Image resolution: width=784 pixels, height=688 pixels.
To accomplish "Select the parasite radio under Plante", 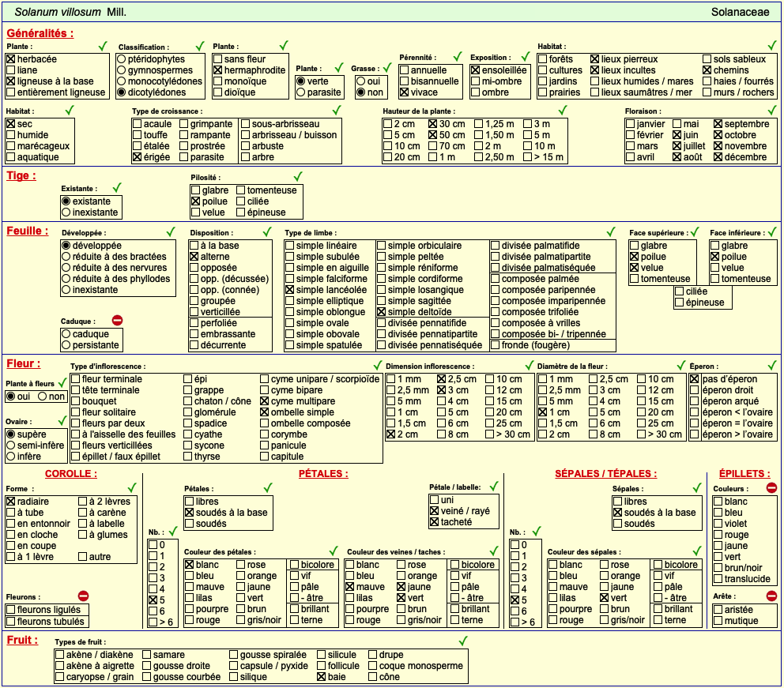I will tap(300, 92).
